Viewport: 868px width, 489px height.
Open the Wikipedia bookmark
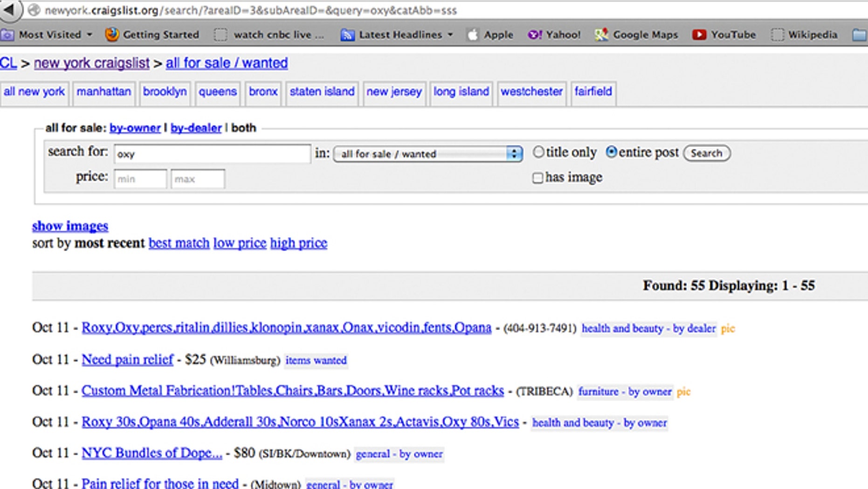(x=804, y=35)
